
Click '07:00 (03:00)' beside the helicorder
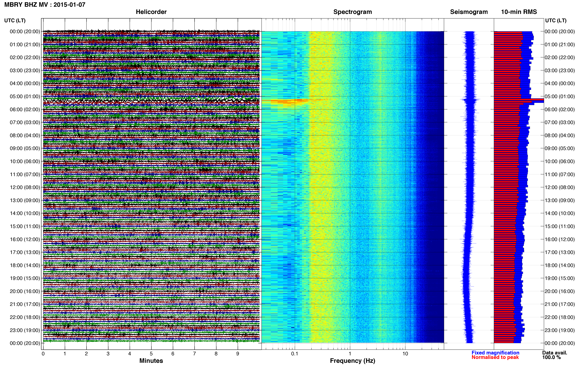tap(25, 122)
